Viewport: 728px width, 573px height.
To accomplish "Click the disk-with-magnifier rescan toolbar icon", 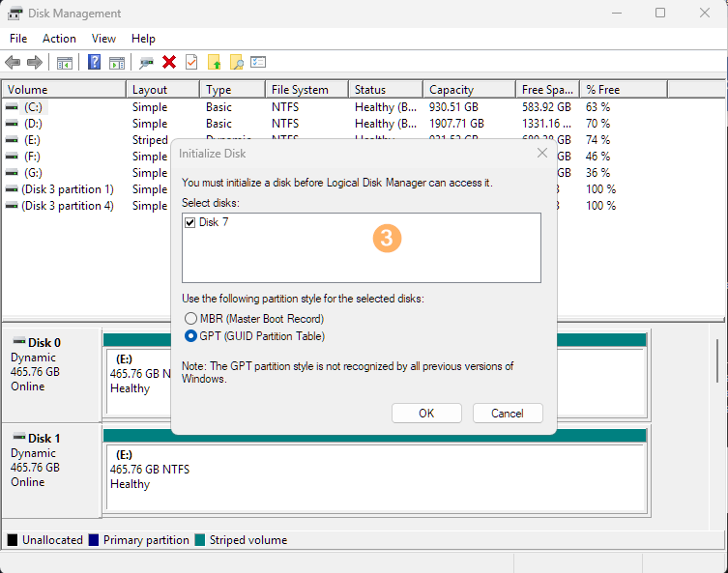I will [146, 63].
